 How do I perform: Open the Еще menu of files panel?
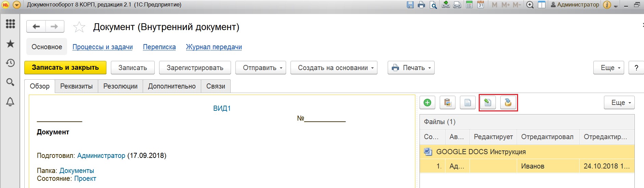tap(619, 103)
